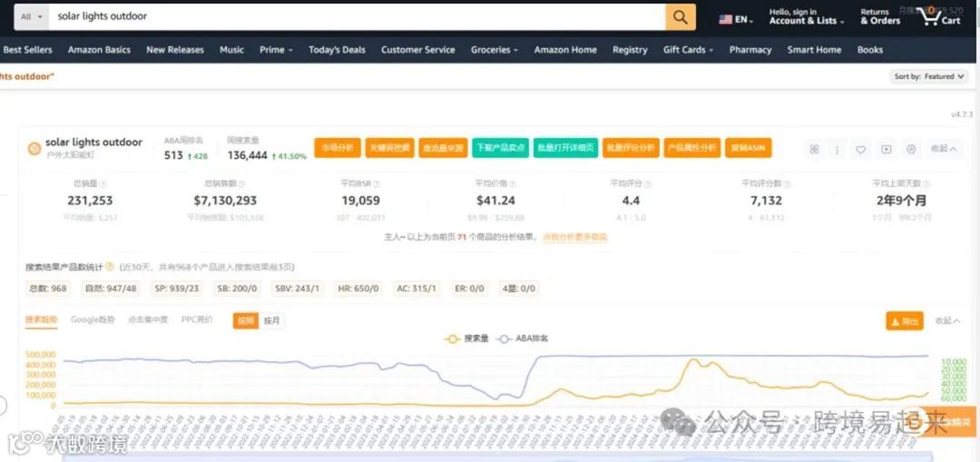Open Best Sellers in nav bar
The width and height of the screenshot is (980, 462).
tap(27, 50)
